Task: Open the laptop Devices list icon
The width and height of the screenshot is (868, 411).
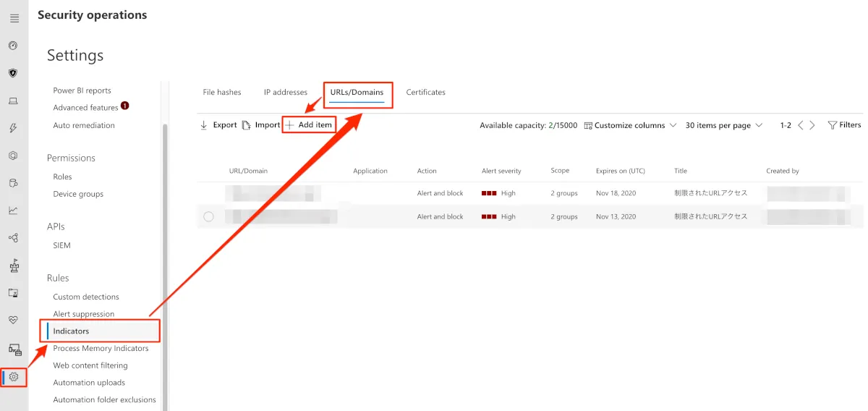Action: 13,101
